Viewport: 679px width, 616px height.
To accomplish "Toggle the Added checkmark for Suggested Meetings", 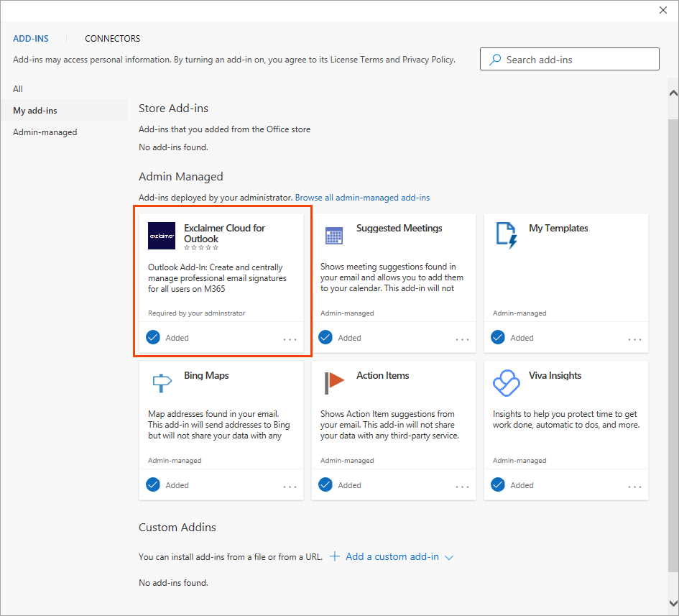I will point(325,338).
